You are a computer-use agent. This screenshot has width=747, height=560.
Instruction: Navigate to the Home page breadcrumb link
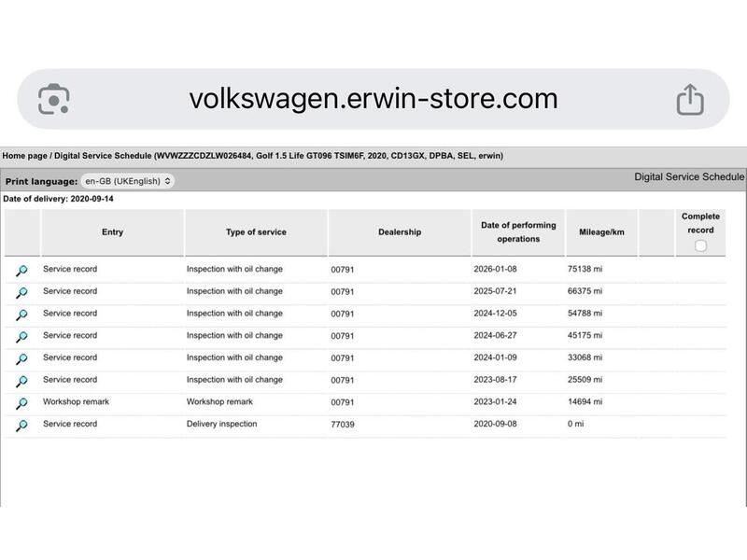point(24,156)
